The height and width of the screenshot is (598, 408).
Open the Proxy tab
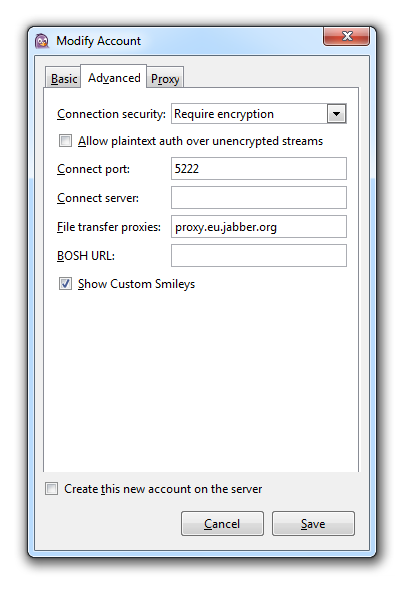click(165, 79)
